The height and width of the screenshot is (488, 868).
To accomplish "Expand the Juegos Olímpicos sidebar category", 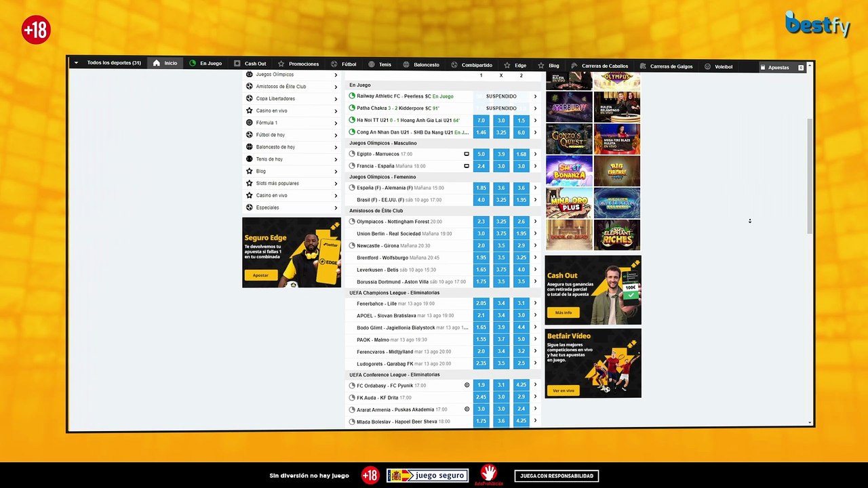I will click(336, 75).
